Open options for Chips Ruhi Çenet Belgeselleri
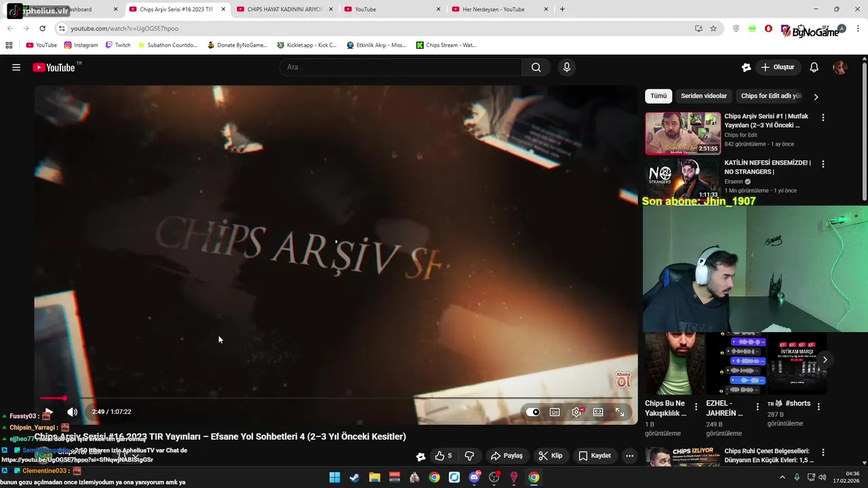Image resolution: width=868 pixels, height=488 pixels. [823, 452]
